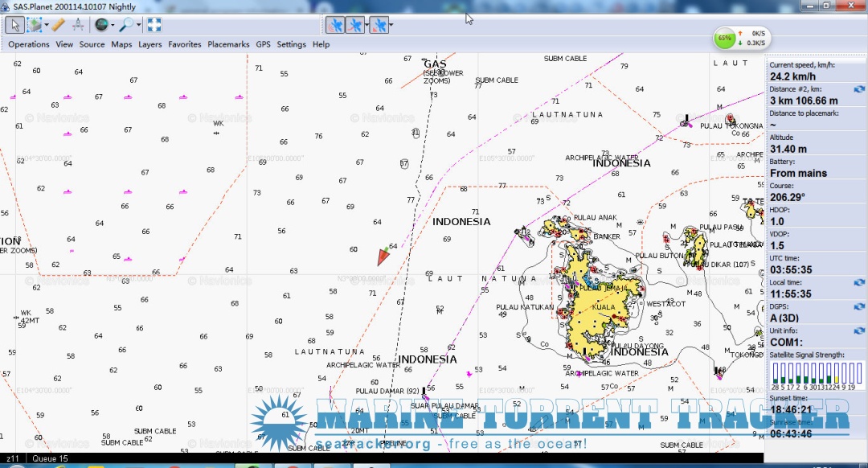This screenshot has width=868, height=468.
Task: Open the View menu
Action: click(64, 44)
